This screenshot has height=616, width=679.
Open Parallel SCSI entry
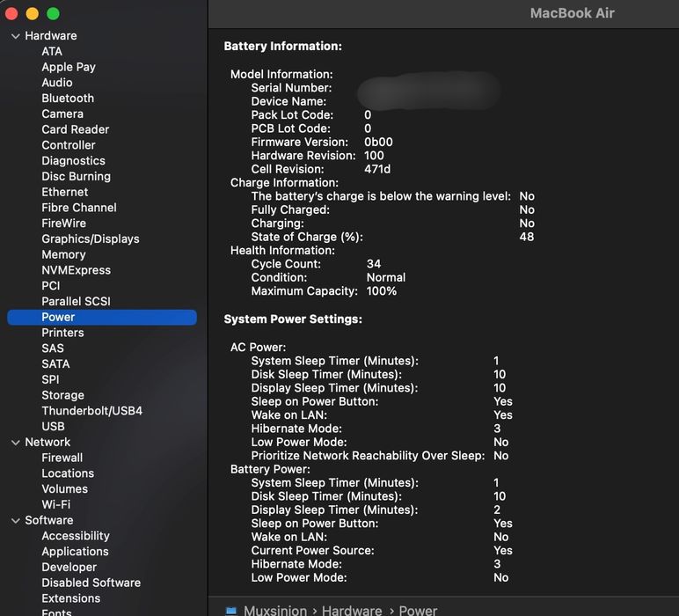76,301
